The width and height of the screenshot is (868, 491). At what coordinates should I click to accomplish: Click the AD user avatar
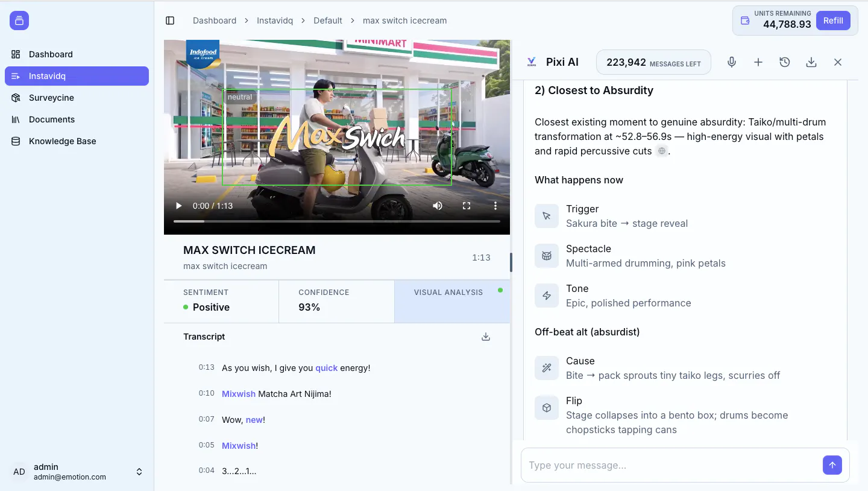[19, 472]
